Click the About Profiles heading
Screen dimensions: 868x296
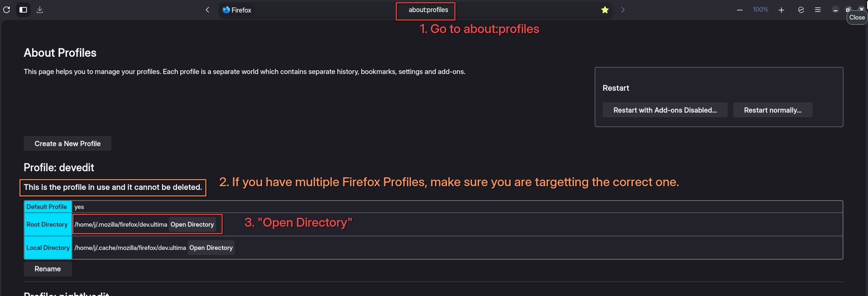(60, 53)
